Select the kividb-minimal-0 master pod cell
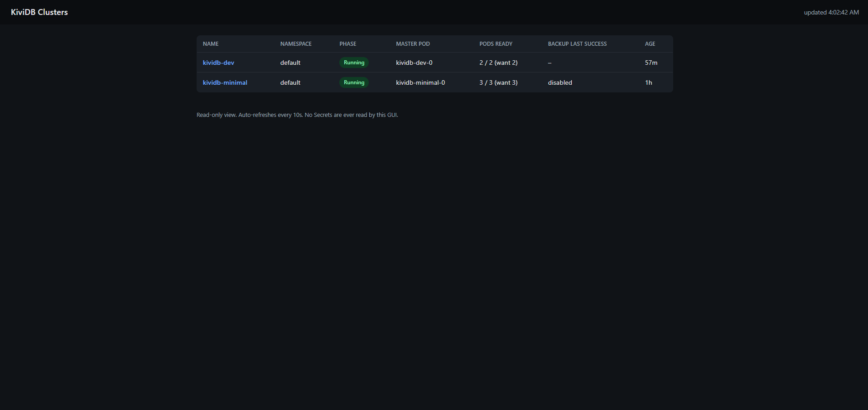The height and width of the screenshot is (410, 868). pyautogui.click(x=420, y=82)
